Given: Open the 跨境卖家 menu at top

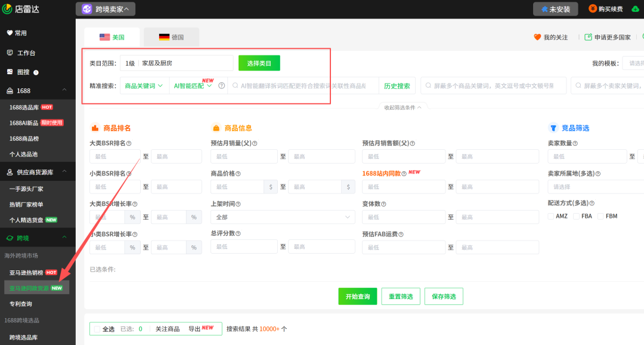Looking at the screenshot, I should 105,9.
